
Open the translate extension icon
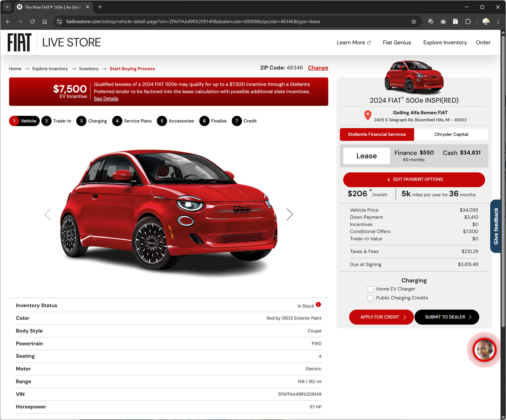(431, 22)
